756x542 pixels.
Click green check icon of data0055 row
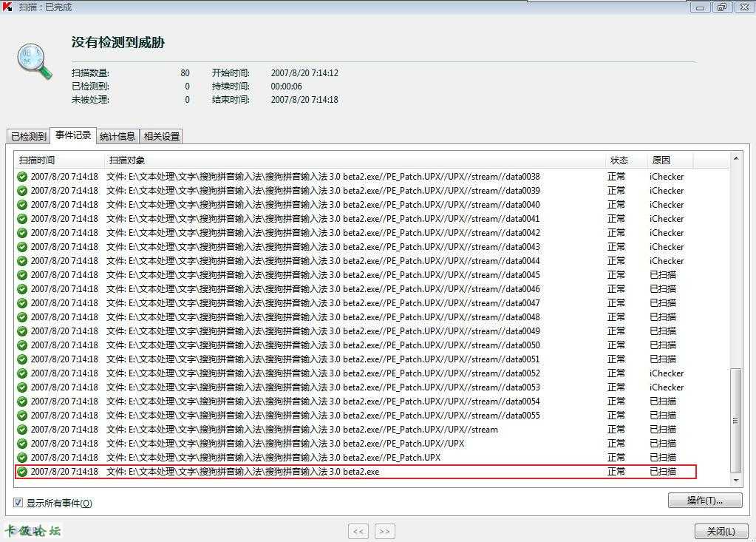coord(22,416)
